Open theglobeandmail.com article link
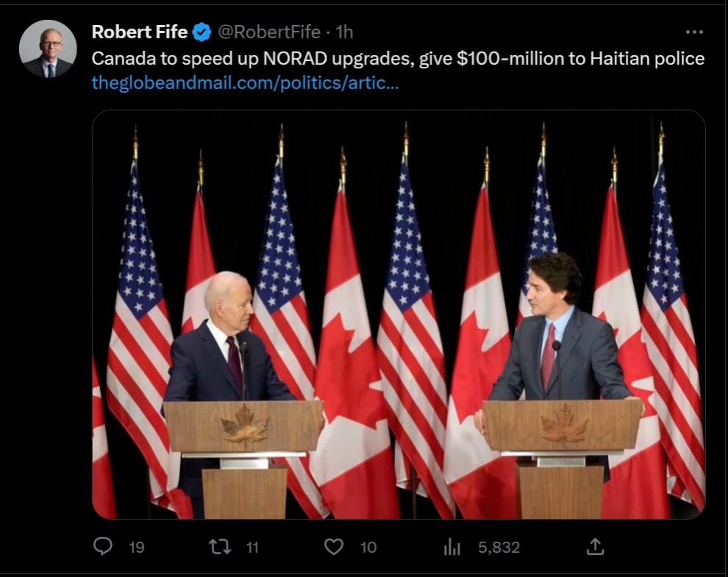 (x=245, y=82)
